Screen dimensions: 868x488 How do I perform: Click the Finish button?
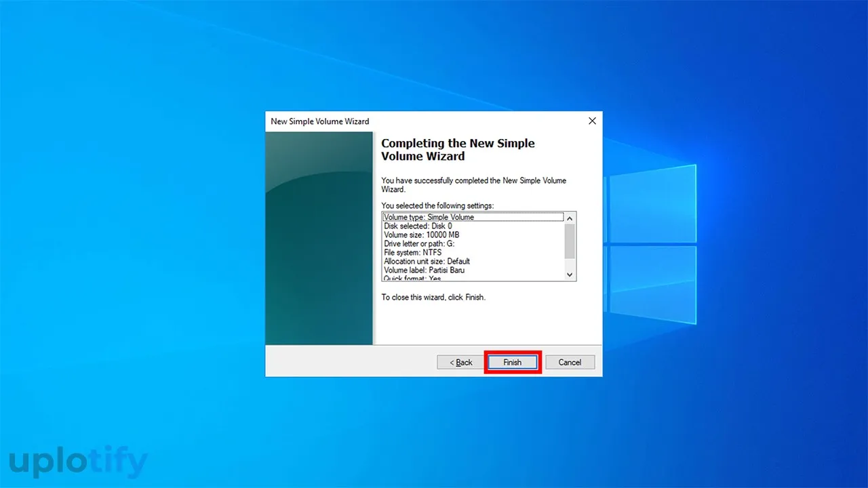(x=512, y=362)
